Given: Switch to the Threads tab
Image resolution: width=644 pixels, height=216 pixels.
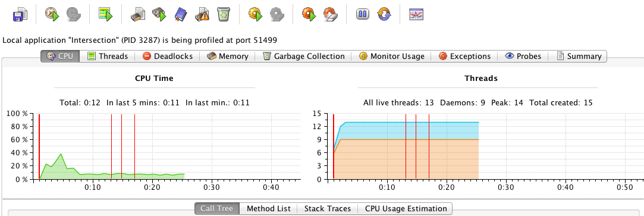Looking at the screenshot, I should point(108,57).
